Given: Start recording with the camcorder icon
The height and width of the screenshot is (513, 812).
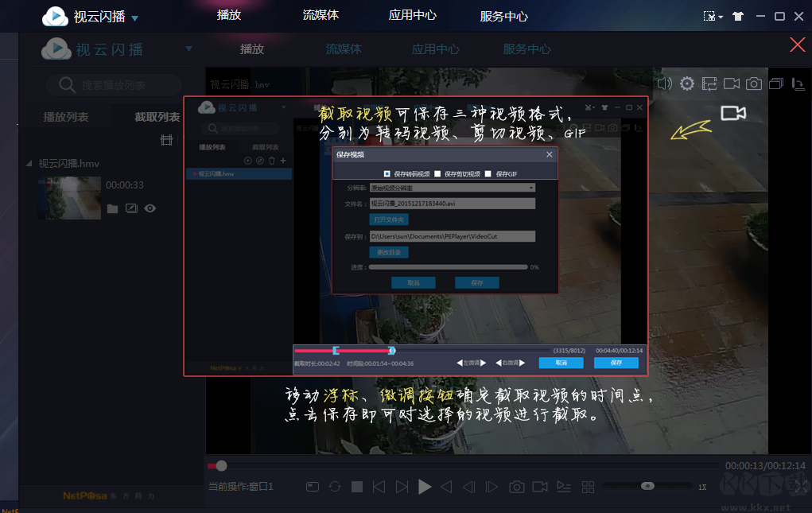Looking at the screenshot, I should tap(732, 83).
